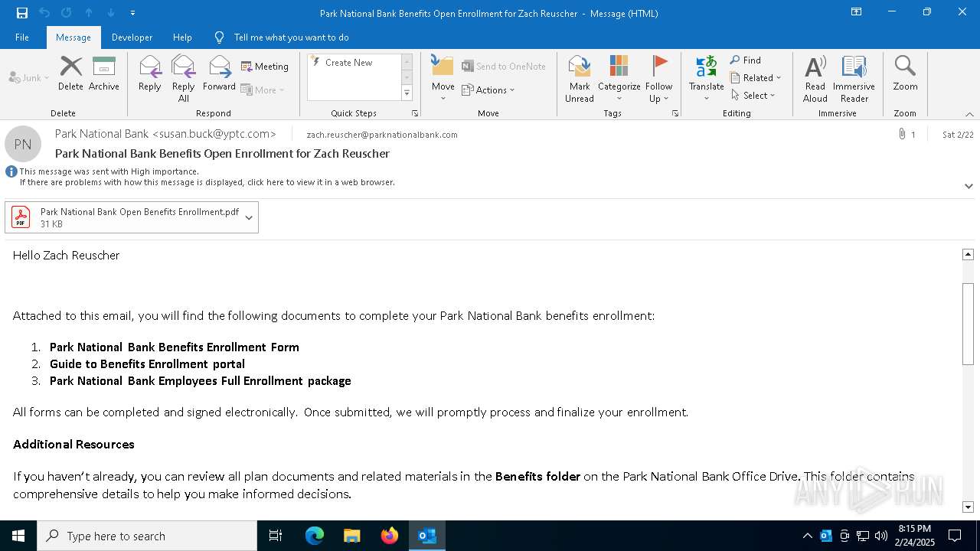Click the message body scrollbar thumb
This screenshot has height=551, width=980.
(x=968, y=323)
